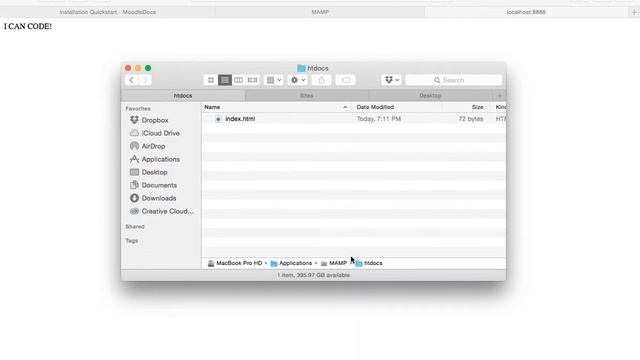Click MAMP in the path bar

click(333, 263)
